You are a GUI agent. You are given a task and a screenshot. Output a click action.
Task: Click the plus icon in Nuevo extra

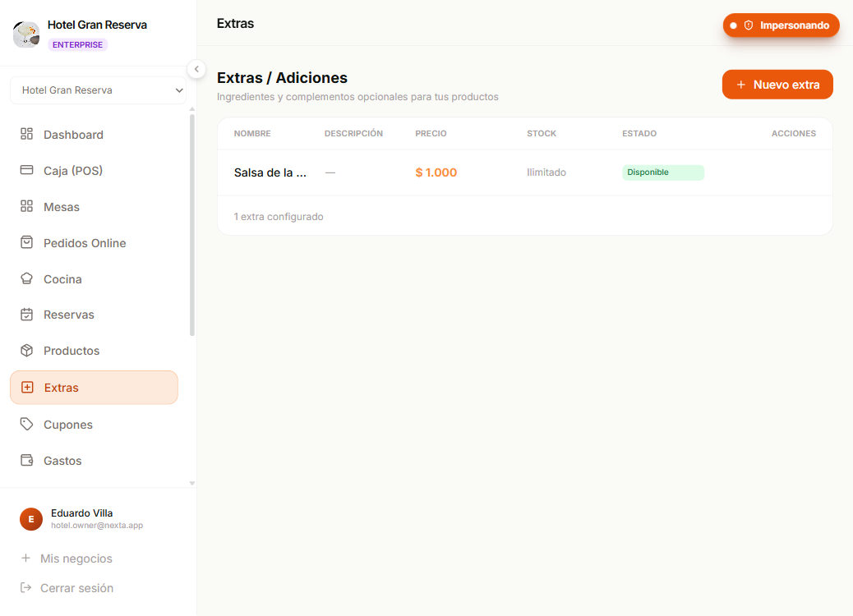coord(740,85)
